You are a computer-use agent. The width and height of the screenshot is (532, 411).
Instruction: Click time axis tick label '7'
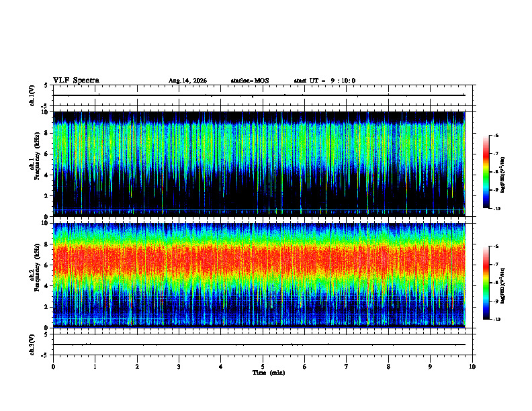click(x=347, y=367)
